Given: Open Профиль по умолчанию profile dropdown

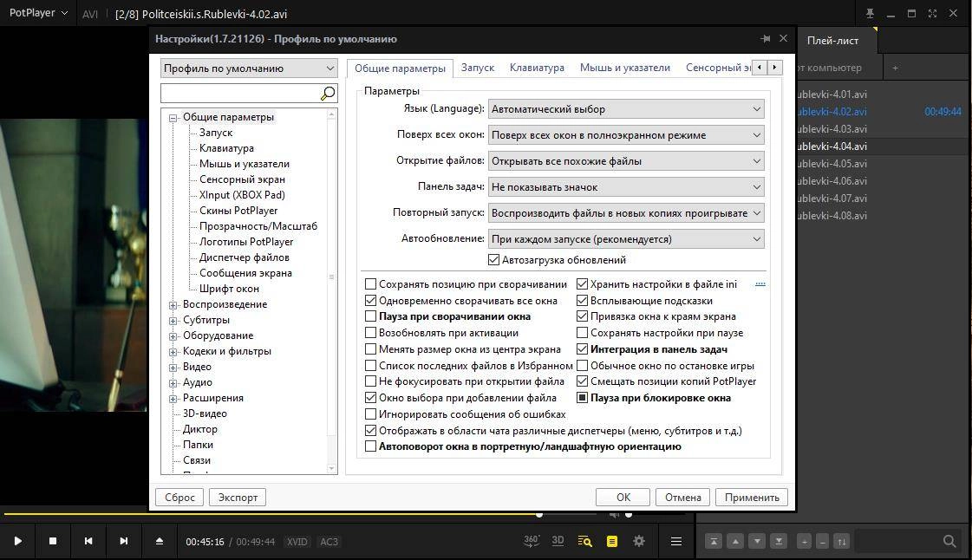Looking at the screenshot, I should pyautogui.click(x=249, y=68).
